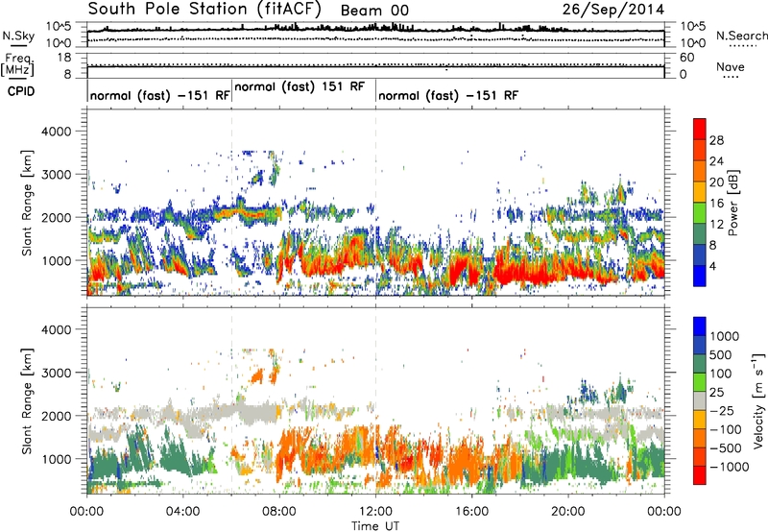Click the date "26/Sep/2014"
The height and width of the screenshot is (532, 768).
pos(613,10)
